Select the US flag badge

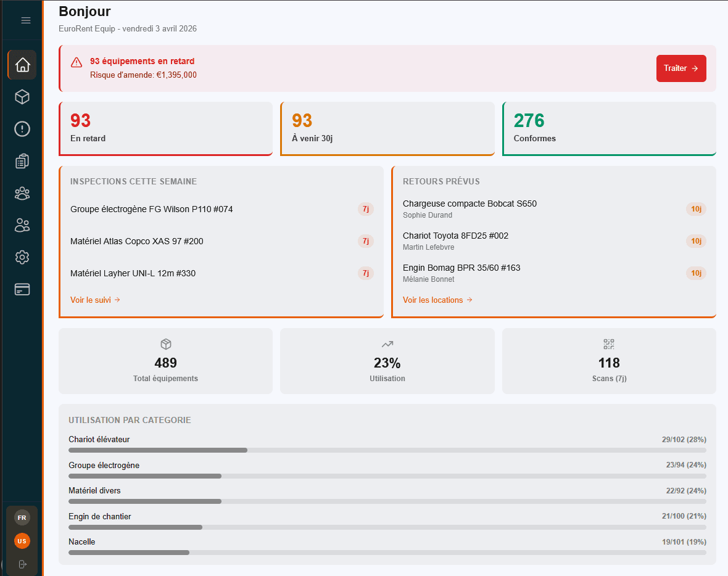coord(22,541)
